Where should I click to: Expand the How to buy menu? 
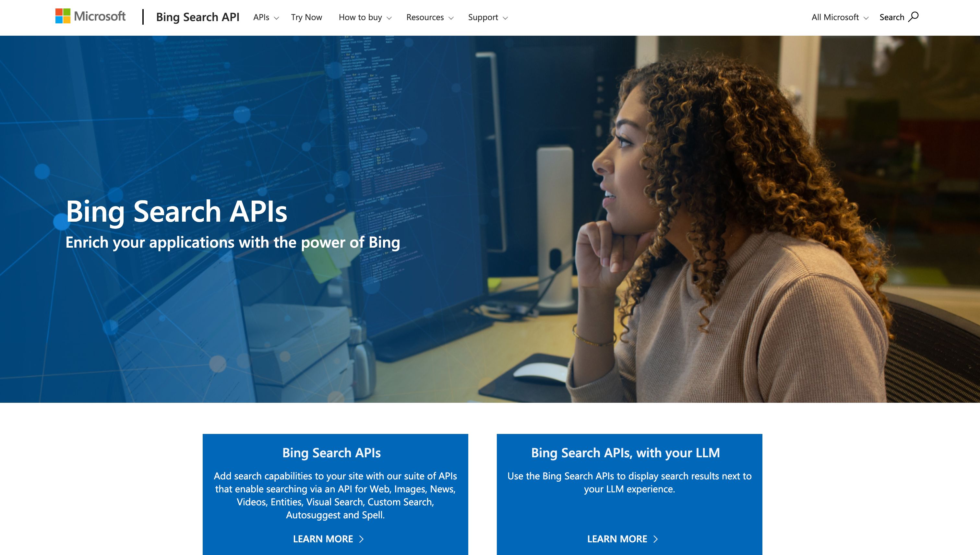365,18
